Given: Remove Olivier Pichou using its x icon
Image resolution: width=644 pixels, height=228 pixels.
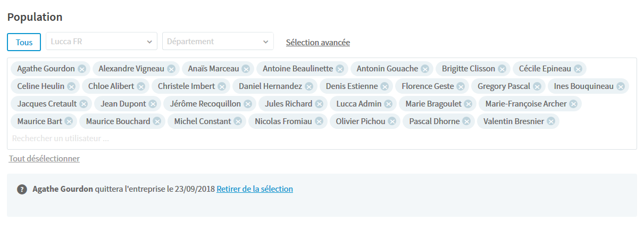Looking at the screenshot, I should pos(392,121).
